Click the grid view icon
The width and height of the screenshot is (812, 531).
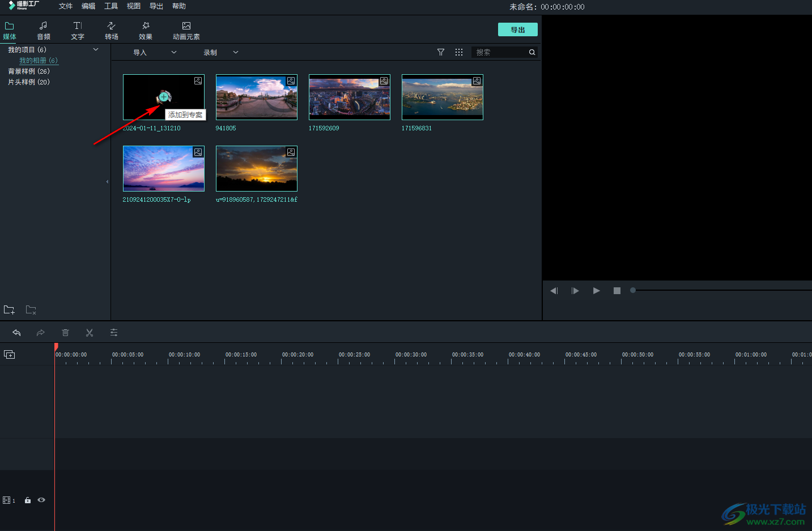[459, 52]
